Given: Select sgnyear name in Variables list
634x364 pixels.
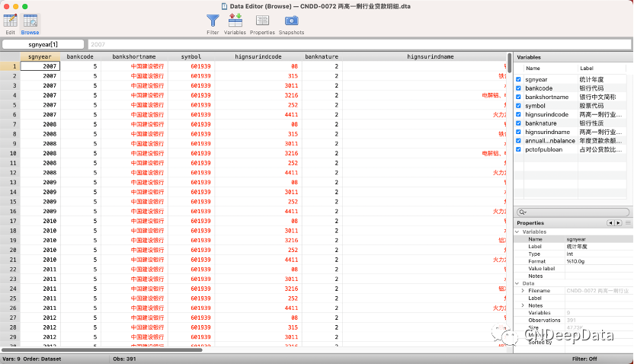Looking at the screenshot, I should coord(536,80).
